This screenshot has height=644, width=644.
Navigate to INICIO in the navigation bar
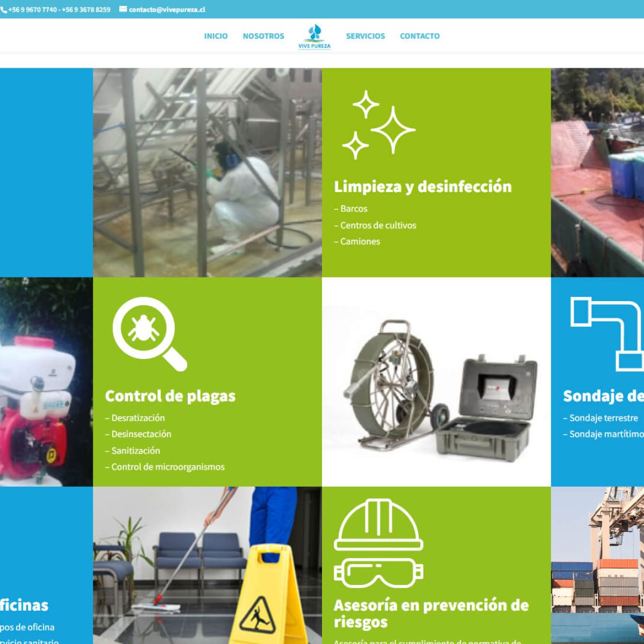[215, 36]
